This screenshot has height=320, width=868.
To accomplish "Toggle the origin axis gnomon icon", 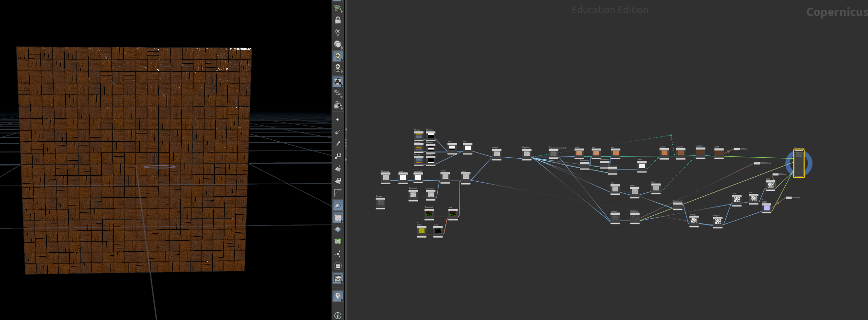I will point(338,254).
